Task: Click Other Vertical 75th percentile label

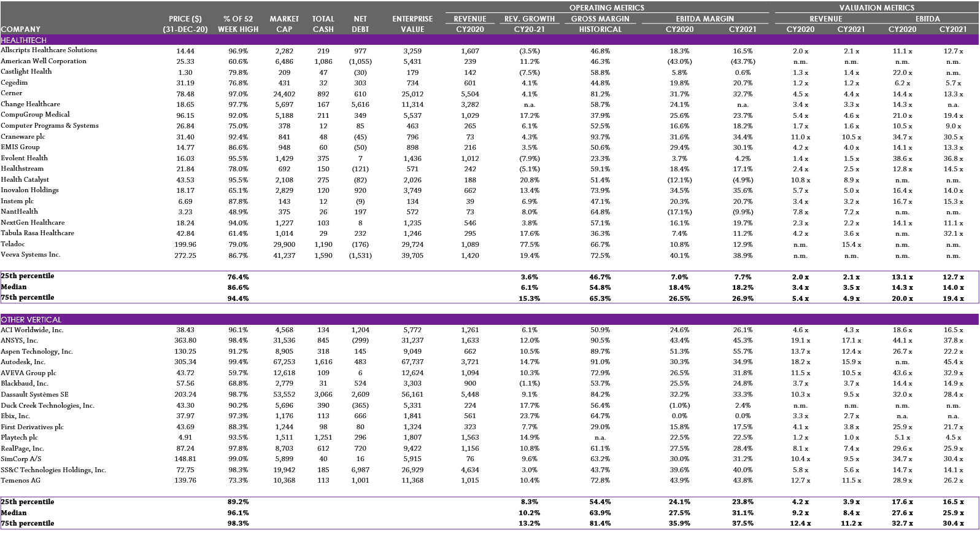Action: [28, 523]
